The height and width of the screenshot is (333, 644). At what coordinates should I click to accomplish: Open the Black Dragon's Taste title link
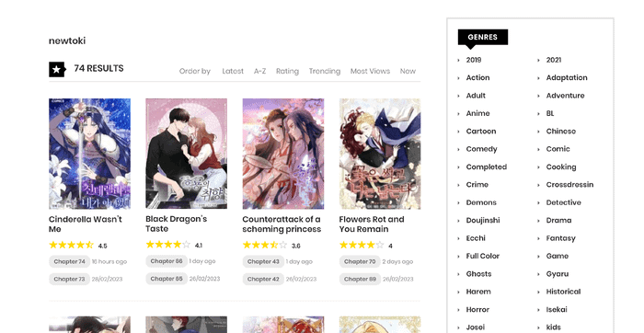[x=177, y=224]
